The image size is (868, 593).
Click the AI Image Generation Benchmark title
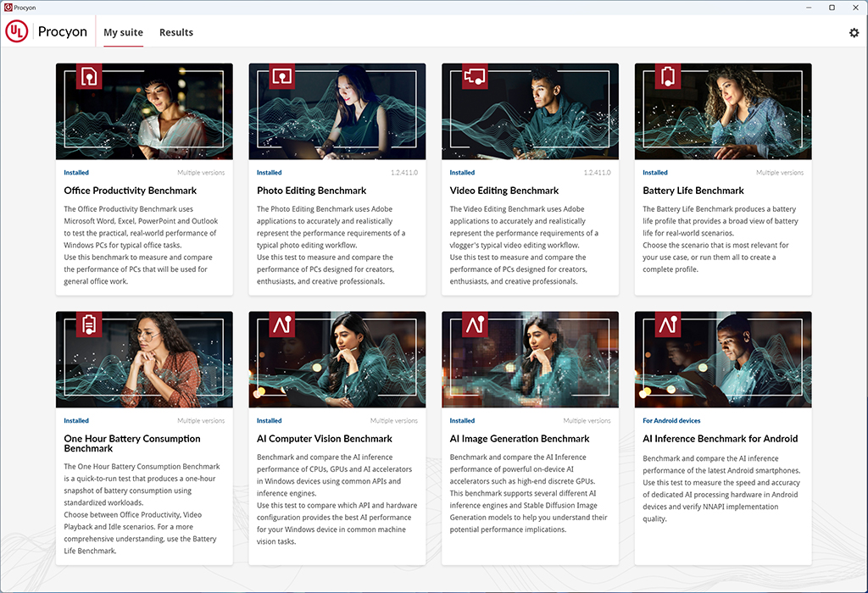coord(520,439)
